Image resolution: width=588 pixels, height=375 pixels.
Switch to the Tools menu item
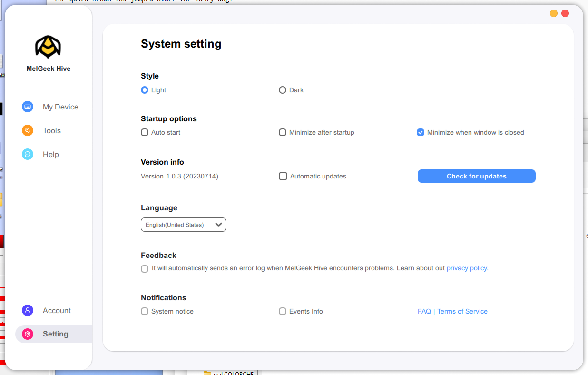click(51, 130)
